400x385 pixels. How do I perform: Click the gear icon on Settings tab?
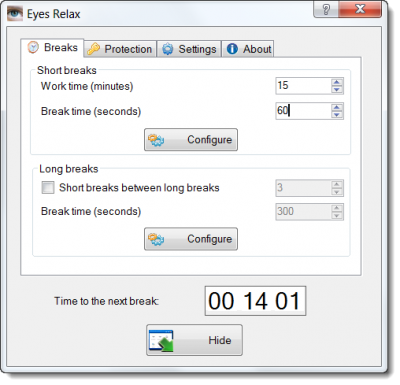tap(168, 49)
